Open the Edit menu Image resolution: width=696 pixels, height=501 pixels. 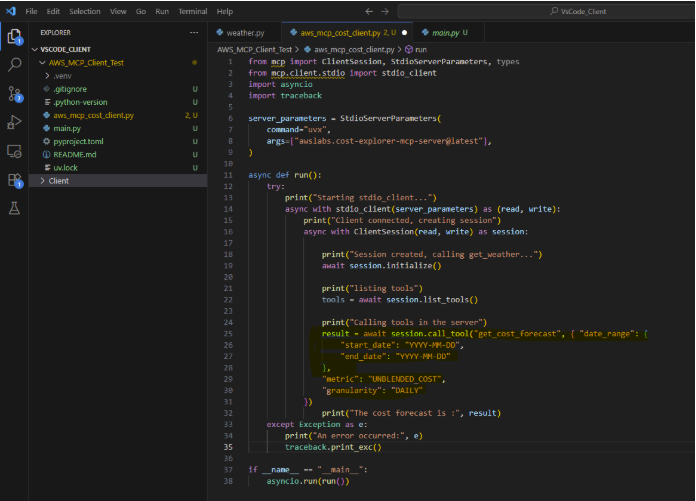[53, 12]
